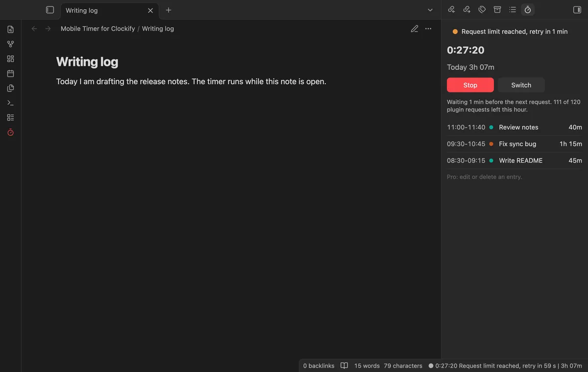Click the 0:27:20 elapsed time display
The width and height of the screenshot is (588, 372).
(x=465, y=50)
